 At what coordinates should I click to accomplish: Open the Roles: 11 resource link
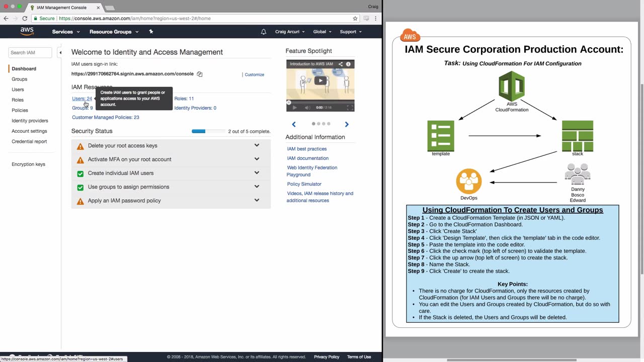pos(184,99)
